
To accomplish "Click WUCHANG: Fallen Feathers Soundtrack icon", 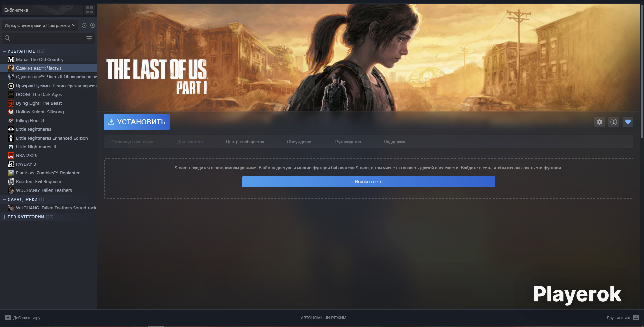I will [11, 208].
